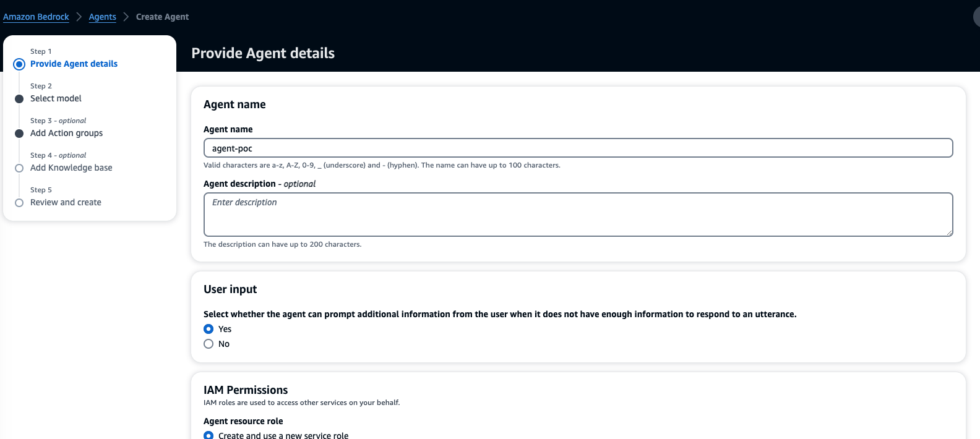Select Step 4 Add Knowledge base
Screen dimensions: 980x439
[x=71, y=168]
